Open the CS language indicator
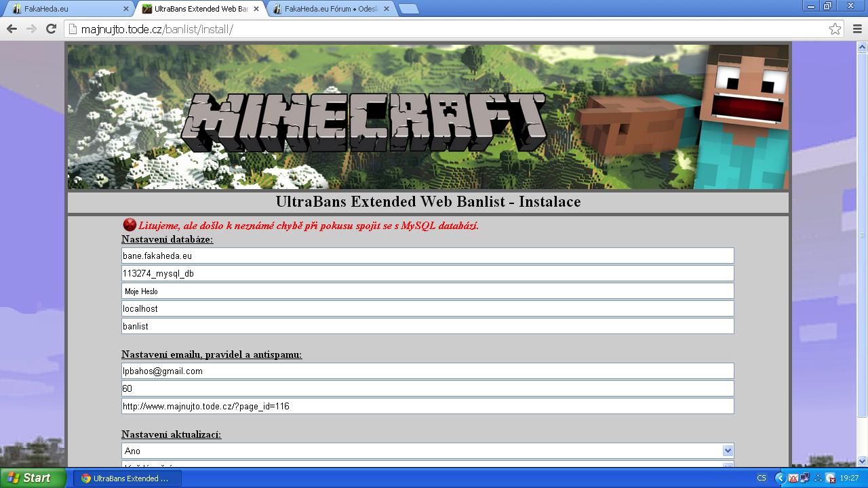This screenshot has width=868, height=488. click(762, 478)
